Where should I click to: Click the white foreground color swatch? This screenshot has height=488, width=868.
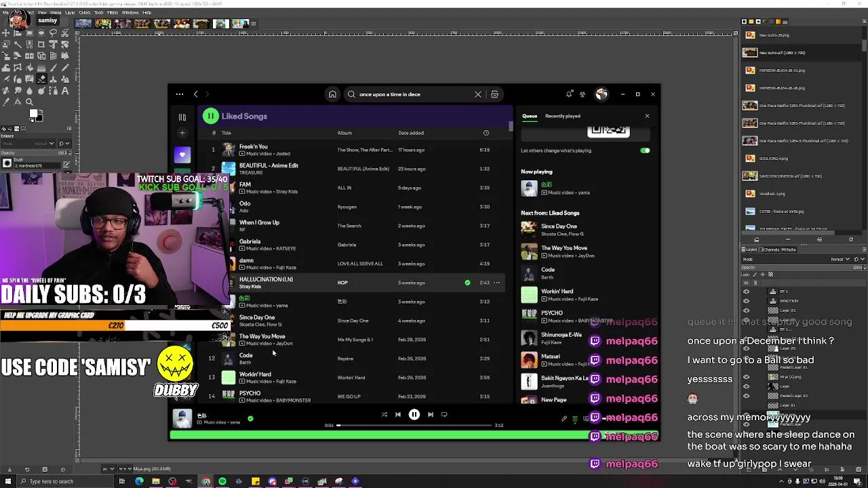tap(33, 113)
